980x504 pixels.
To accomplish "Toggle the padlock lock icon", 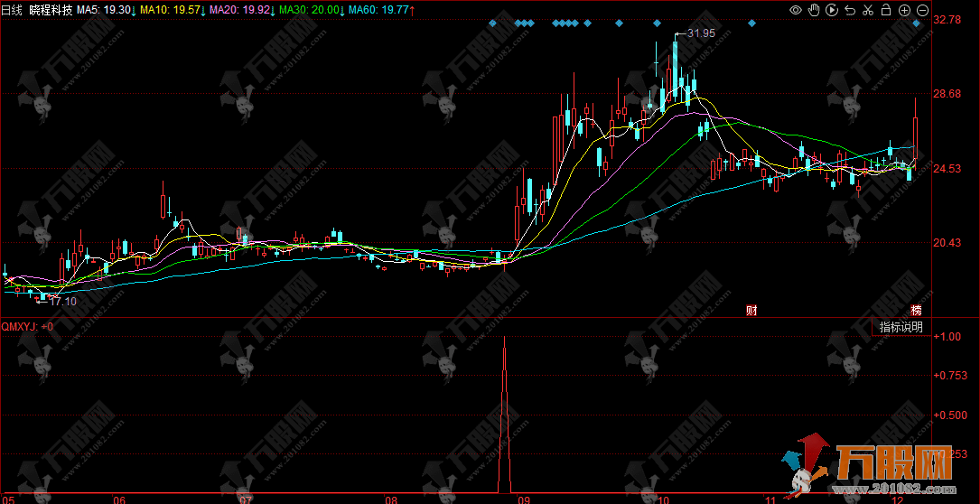I will click(886, 10).
